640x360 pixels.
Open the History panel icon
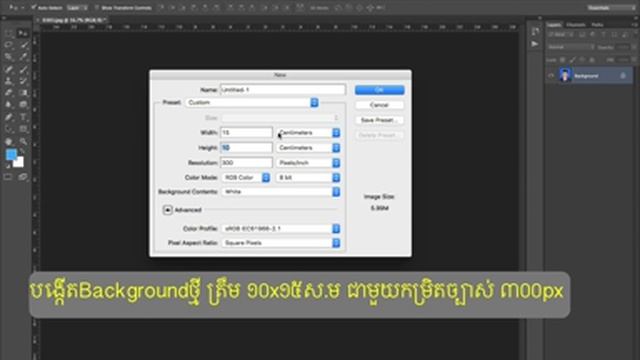click(x=535, y=31)
